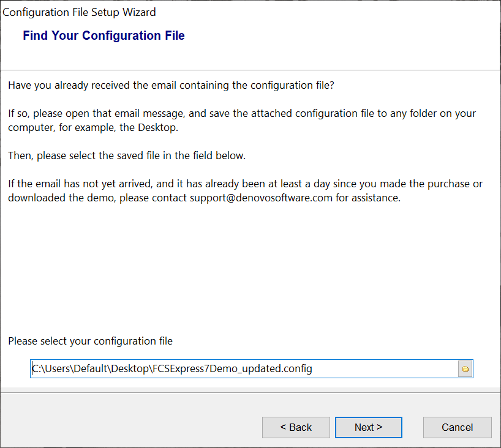
Task: Click FCSExpress7Demo_updated.config filename in the path
Action: click(233, 368)
